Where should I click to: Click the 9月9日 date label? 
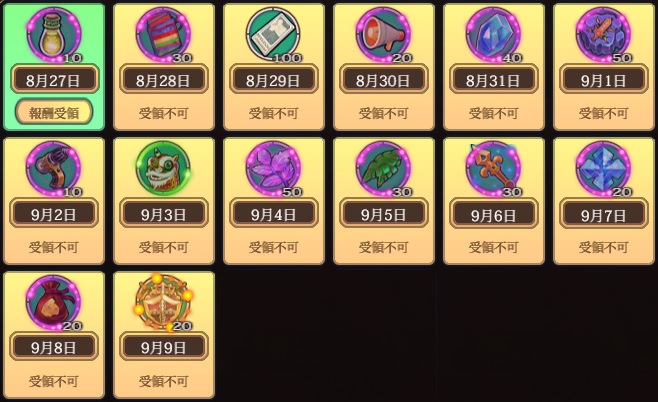pyautogui.click(x=164, y=347)
